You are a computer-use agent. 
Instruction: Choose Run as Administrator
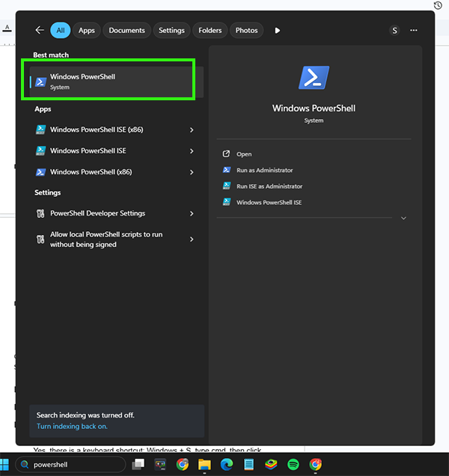pyautogui.click(x=265, y=171)
